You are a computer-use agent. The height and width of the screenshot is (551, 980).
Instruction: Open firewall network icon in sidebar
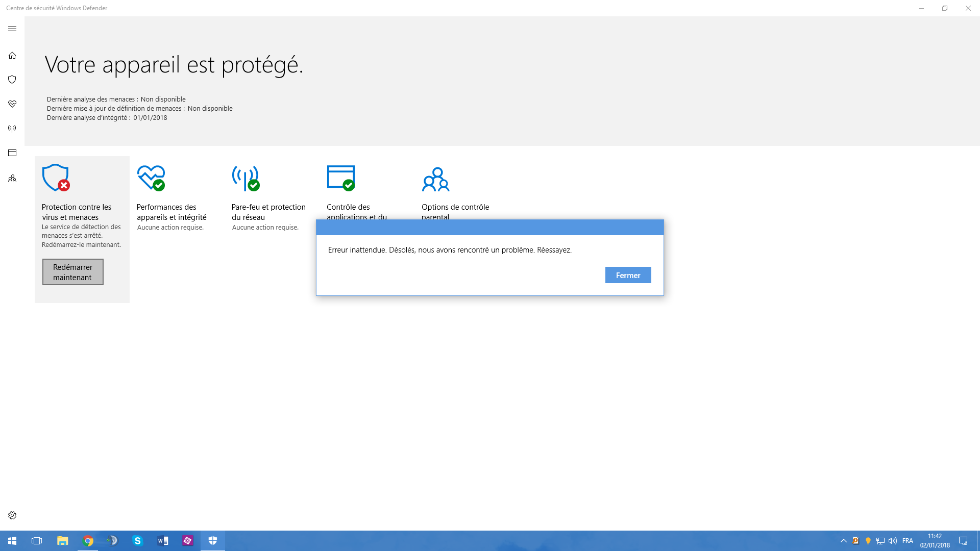[x=12, y=129]
